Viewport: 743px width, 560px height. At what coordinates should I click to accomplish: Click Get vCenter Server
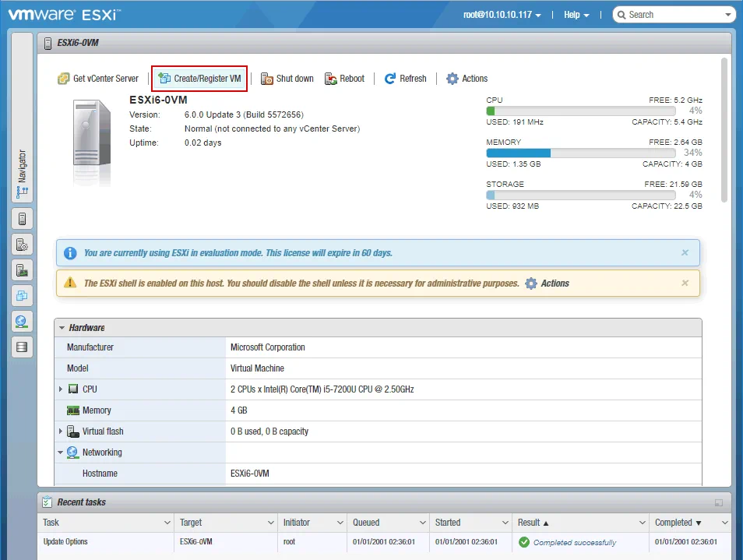[x=98, y=79]
